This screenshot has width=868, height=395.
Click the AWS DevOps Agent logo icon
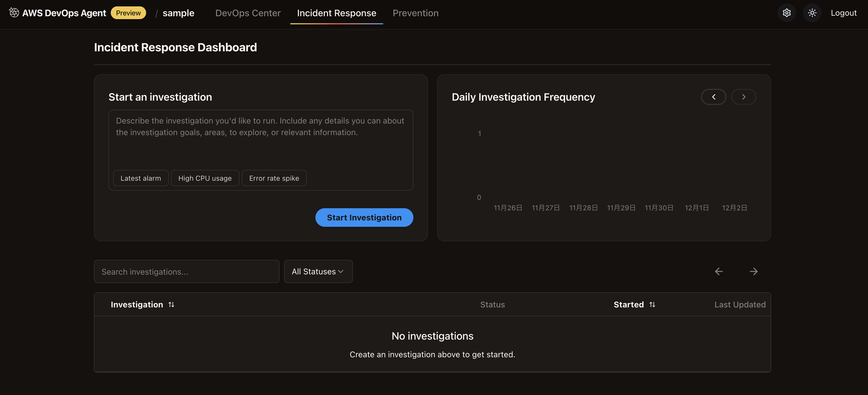coord(14,13)
